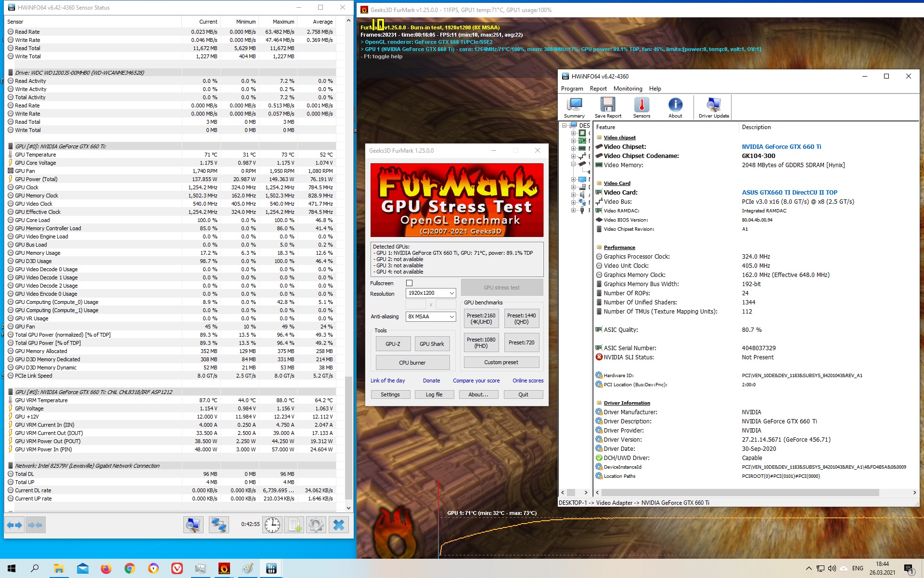The width and height of the screenshot is (924, 578).
Task: Click the CPU burner button
Action: point(412,363)
